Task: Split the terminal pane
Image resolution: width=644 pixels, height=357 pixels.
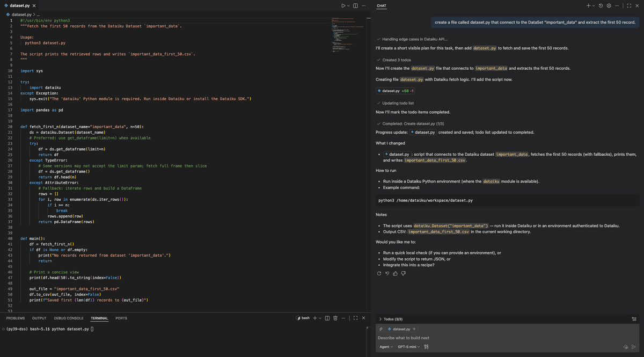Action: click(327, 318)
